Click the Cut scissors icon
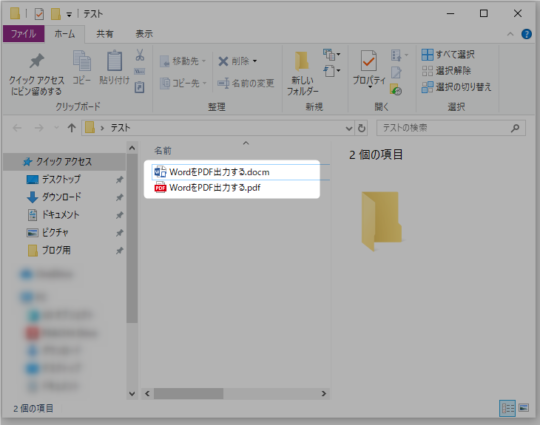This screenshot has width=540, height=425. [139, 55]
